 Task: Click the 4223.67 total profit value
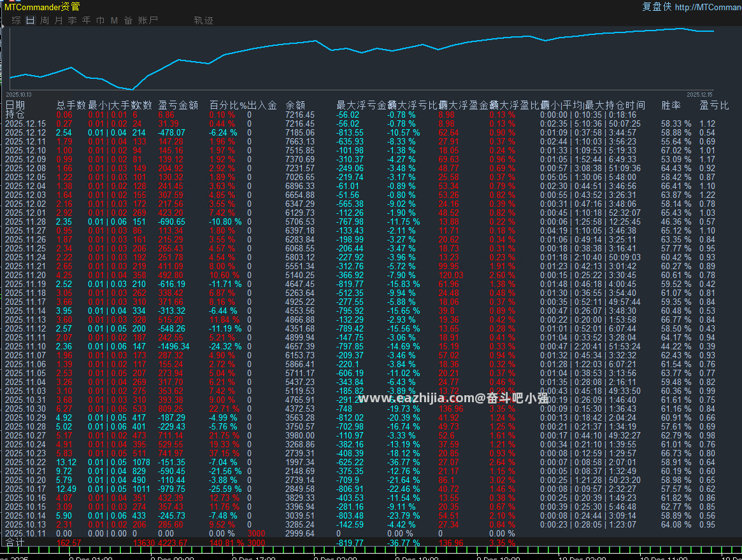(173, 543)
